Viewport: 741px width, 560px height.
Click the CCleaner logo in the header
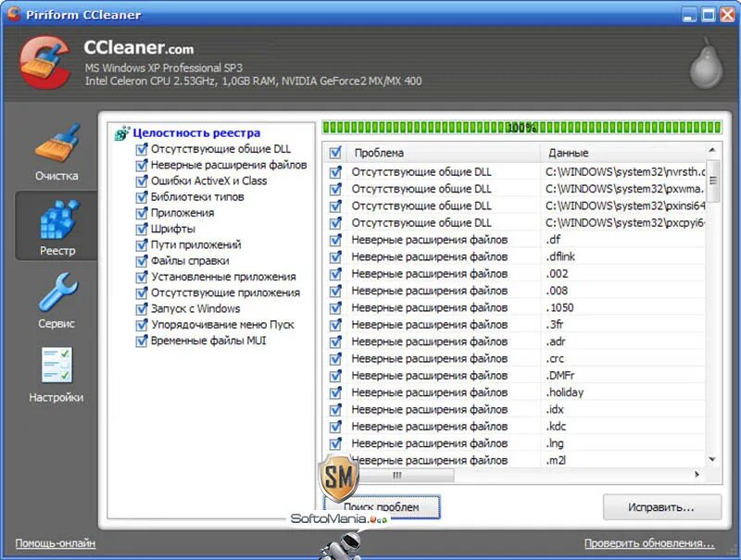click(x=44, y=62)
